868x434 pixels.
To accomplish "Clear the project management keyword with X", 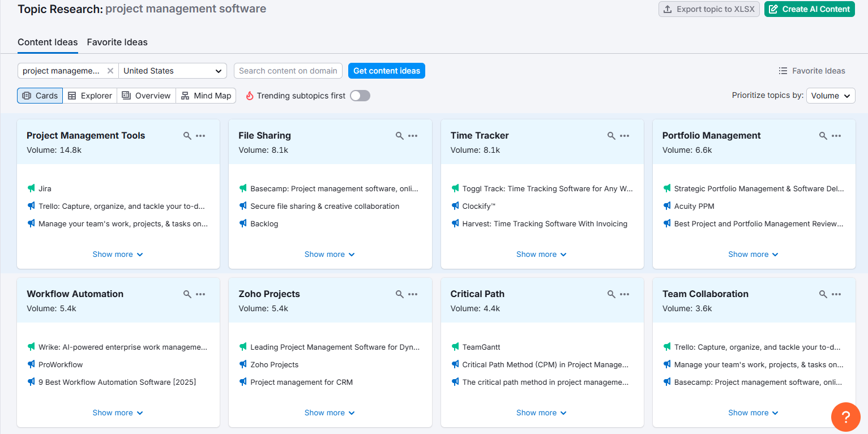I will tap(110, 71).
